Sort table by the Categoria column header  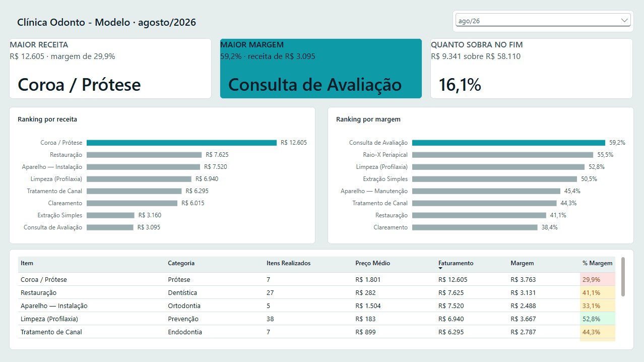[181, 263]
